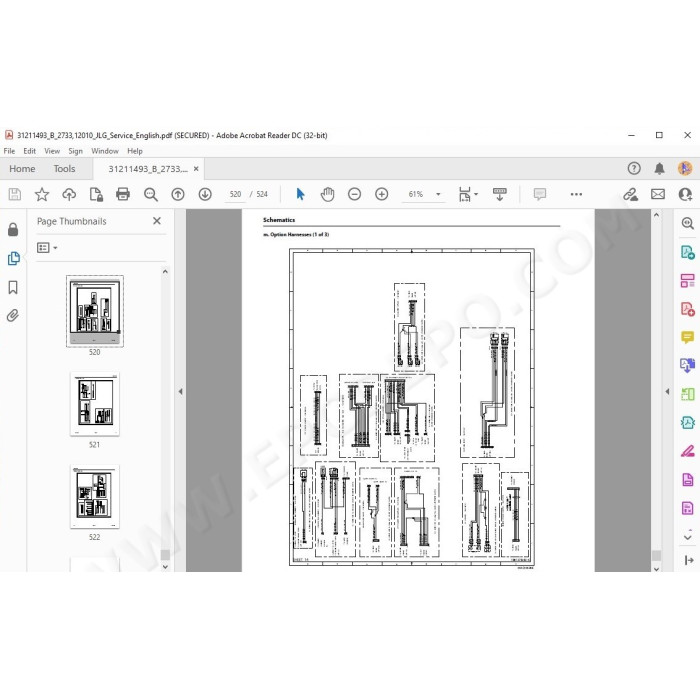
Task: Expand the zoom level dropdown
Action: [438, 194]
